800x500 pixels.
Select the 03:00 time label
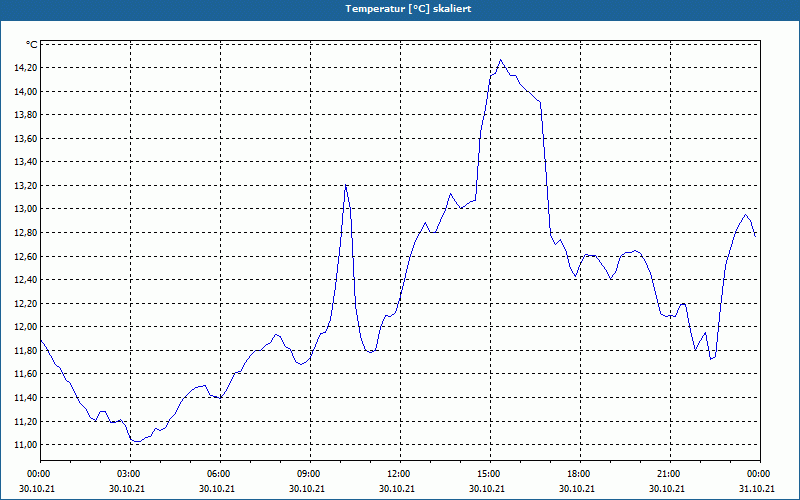pos(131,474)
